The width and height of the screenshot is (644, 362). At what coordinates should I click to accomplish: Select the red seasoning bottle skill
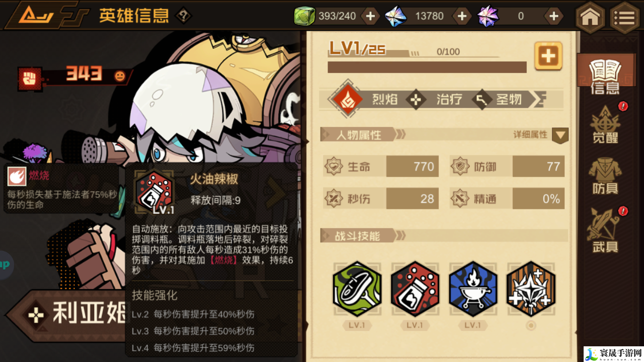[x=415, y=289]
